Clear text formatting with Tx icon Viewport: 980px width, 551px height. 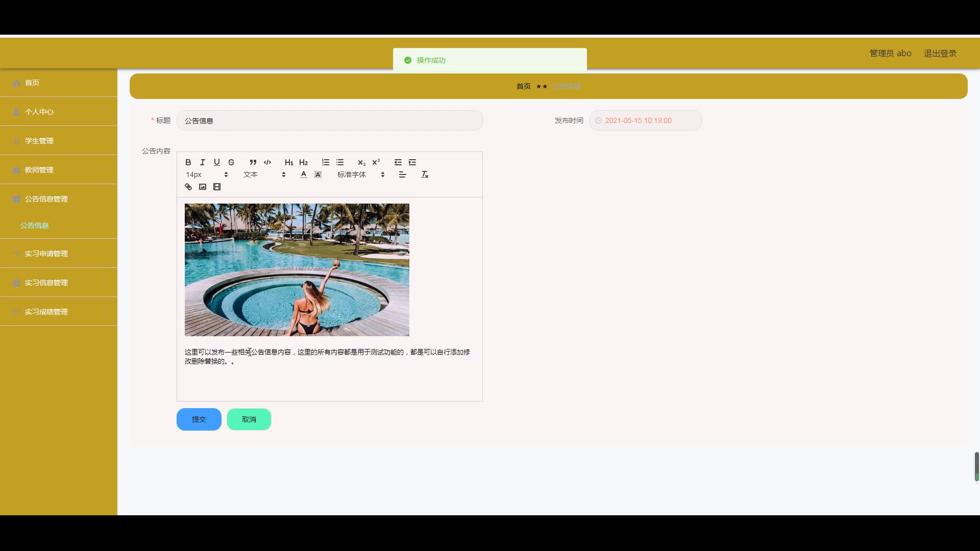tap(425, 174)
